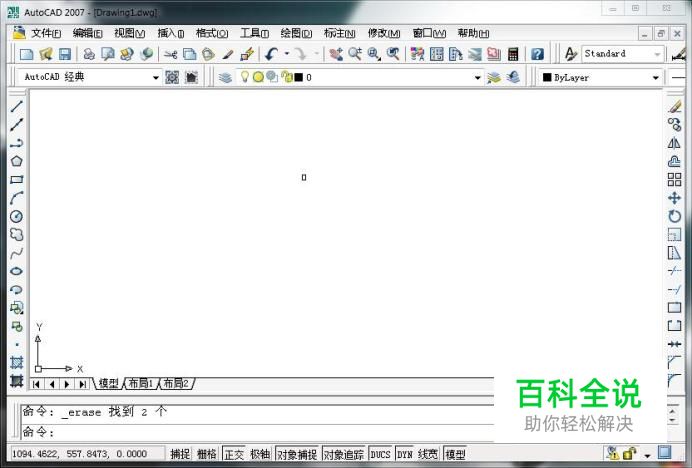Select the Trim tool
Image resolution: width=692 pixels, height=468 pixels.
point(674,271)
